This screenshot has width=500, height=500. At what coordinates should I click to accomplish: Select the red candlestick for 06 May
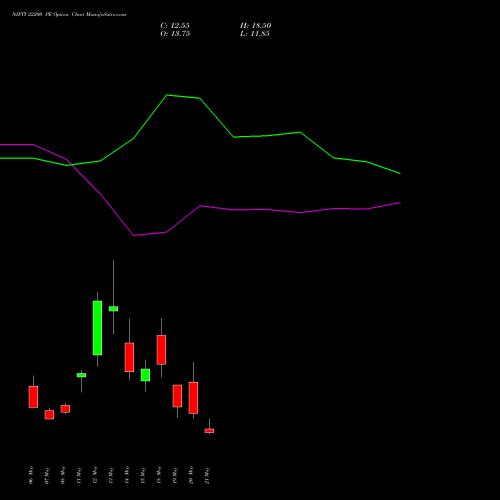click(x=33, y=397)
